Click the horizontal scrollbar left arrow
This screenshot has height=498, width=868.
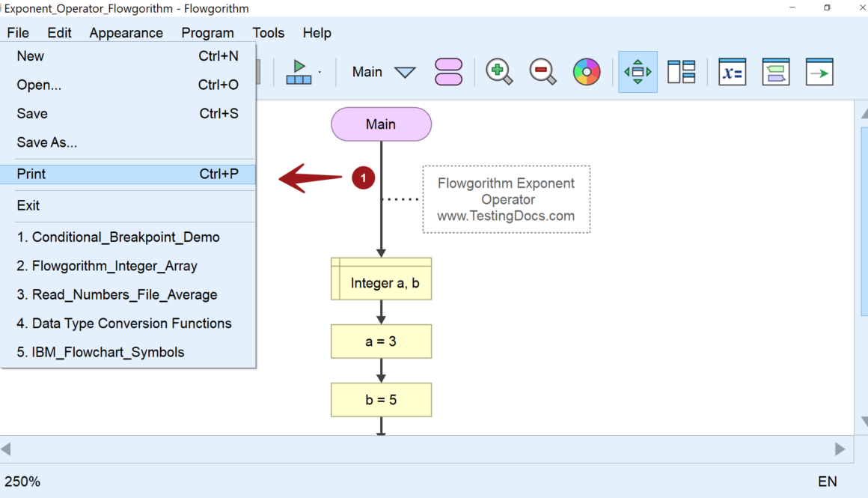[6, 449]
